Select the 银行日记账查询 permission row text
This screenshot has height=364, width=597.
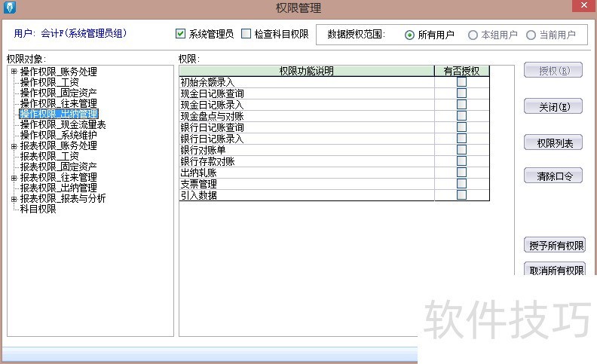point(212,127)
